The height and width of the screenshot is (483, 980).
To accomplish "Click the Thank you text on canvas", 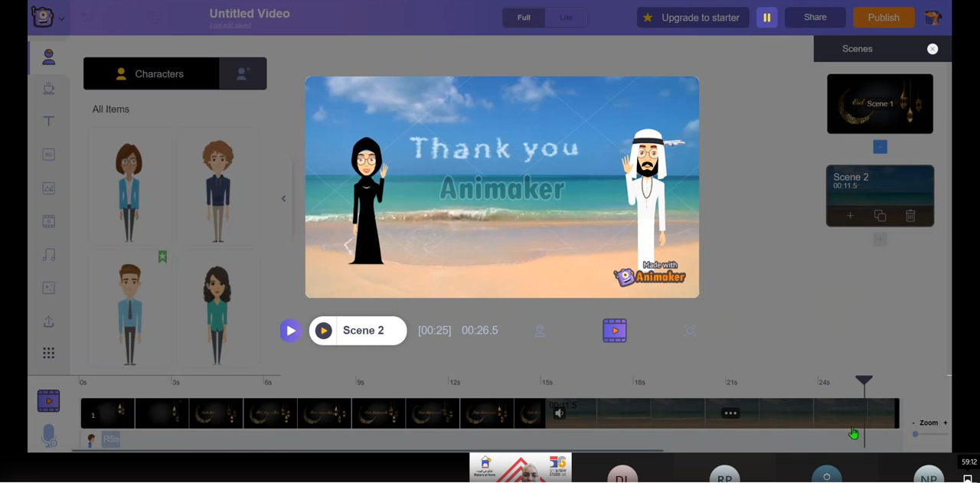I will pos(495,148).
